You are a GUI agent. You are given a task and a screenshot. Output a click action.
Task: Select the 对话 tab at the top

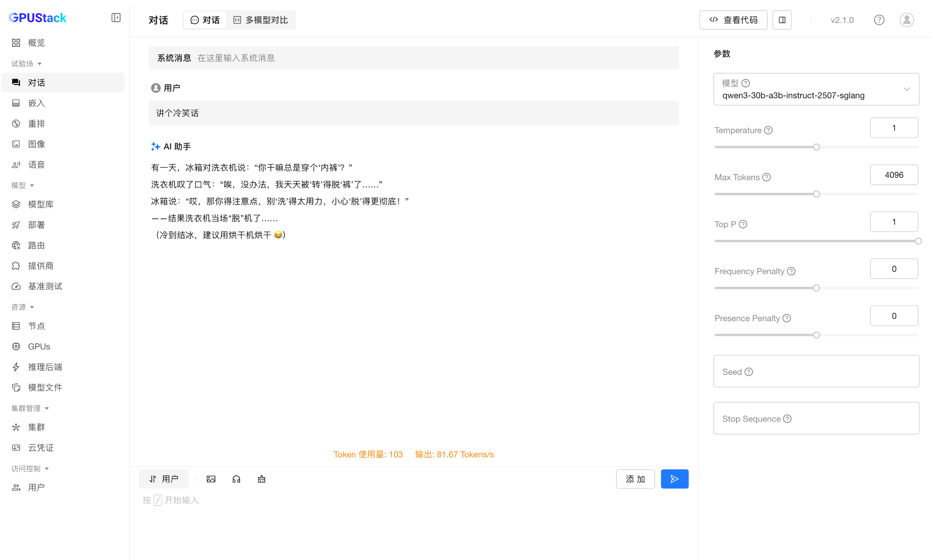pyautogui.click(x=205, y=20)
